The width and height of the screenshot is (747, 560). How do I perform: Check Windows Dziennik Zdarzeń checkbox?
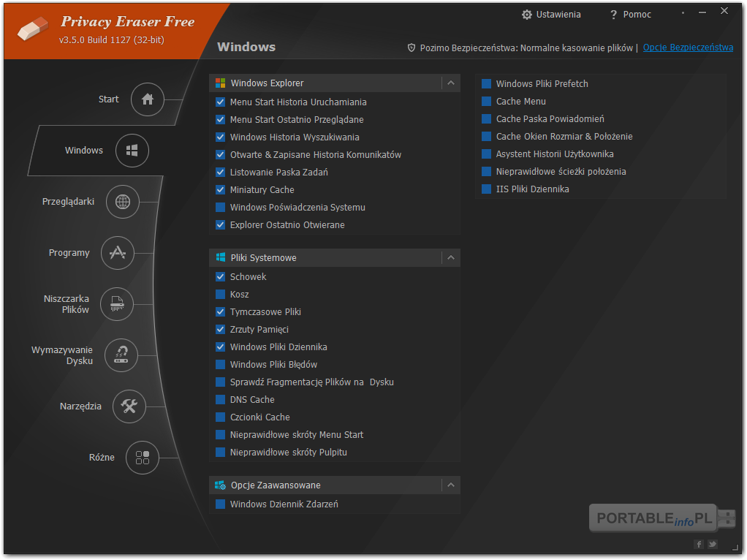220,504
